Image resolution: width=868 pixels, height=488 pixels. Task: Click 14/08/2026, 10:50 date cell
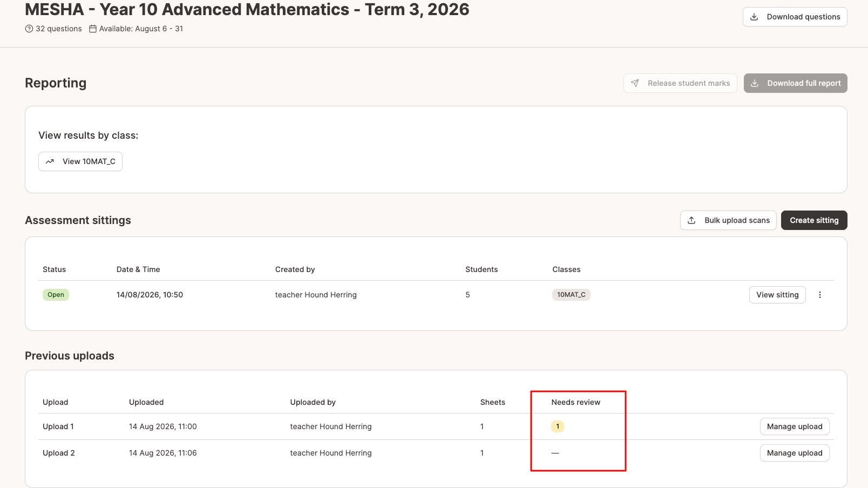tap(150, 295)
